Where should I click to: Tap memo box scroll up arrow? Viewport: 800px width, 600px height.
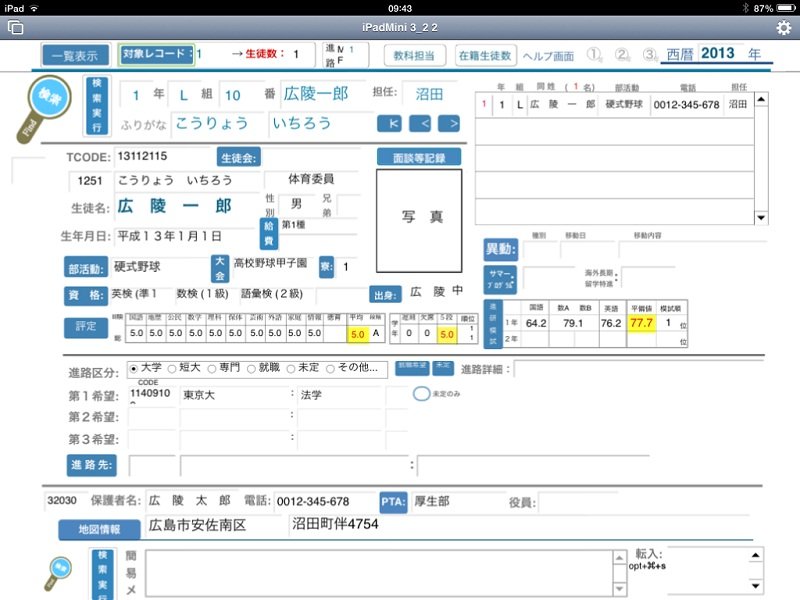coord(619,558)
